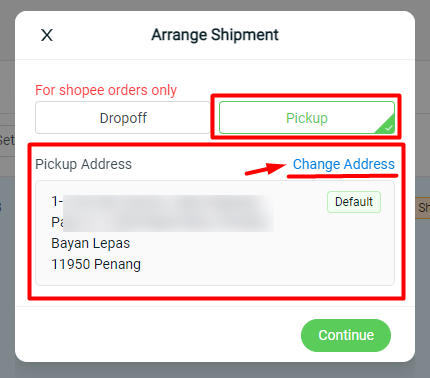Screen dimensions: 430x378
Task: Click the Bayan Lepas address line
Action: click(x=90, y=243)
